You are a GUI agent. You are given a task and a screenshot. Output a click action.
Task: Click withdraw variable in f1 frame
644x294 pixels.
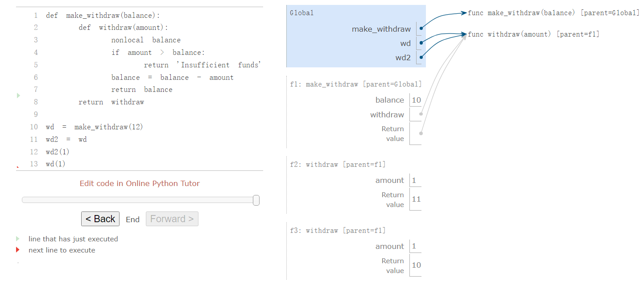[x=387, y=115]
